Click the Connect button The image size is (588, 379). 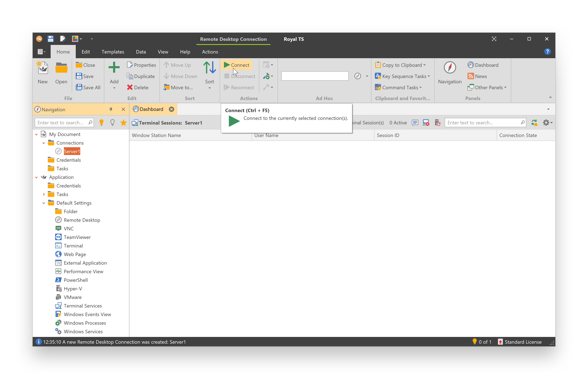click(x=237, y=65)
